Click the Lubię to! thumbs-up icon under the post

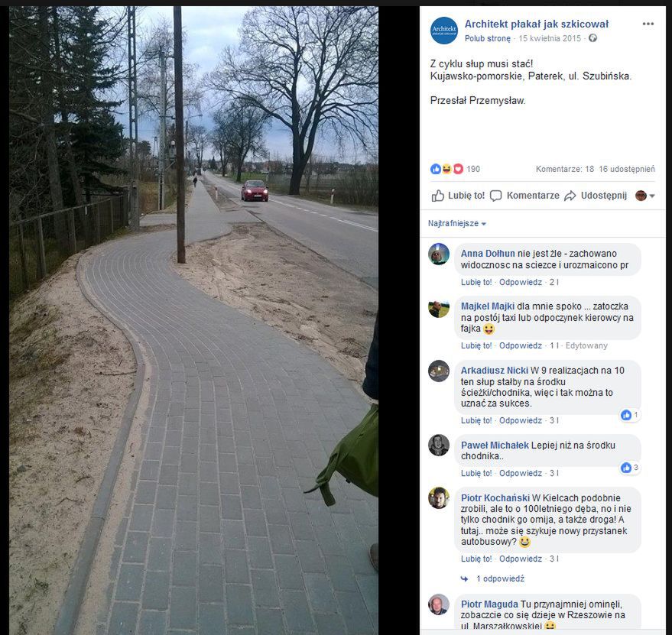click(x=437, y=196)
